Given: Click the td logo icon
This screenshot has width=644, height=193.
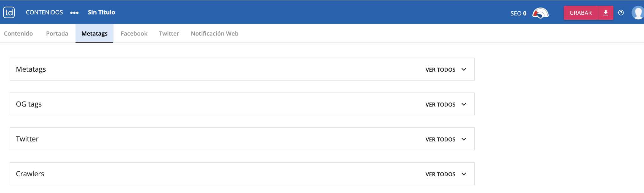Looking at the screenshot, I should point(9,13).
